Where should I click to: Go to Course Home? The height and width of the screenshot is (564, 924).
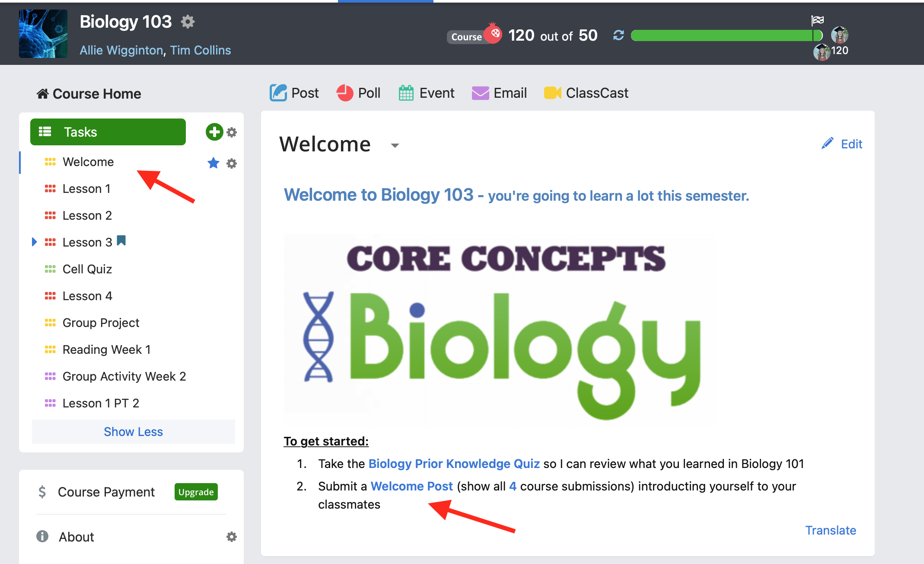coord(89,94)
